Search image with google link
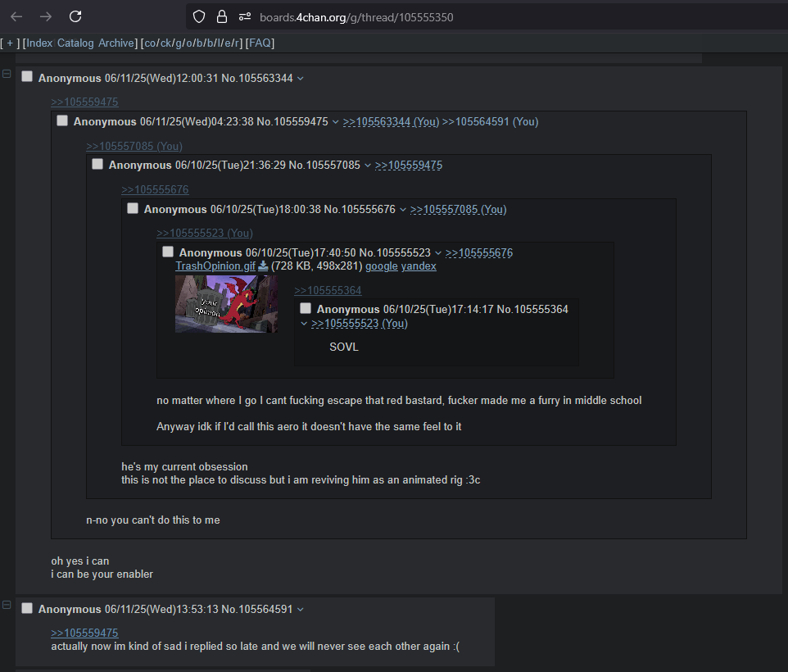Image resolution: width=788 pixels, height=672 pixels. point(382,266)
